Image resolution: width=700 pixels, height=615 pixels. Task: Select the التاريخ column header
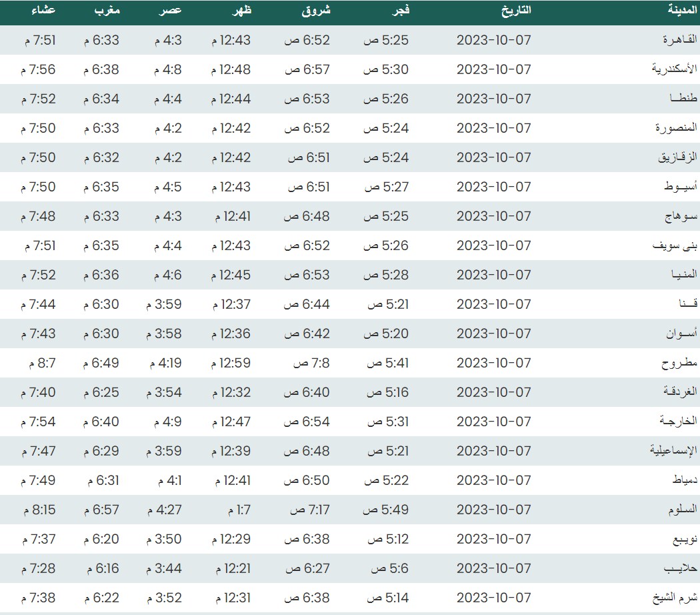[515, 11]
